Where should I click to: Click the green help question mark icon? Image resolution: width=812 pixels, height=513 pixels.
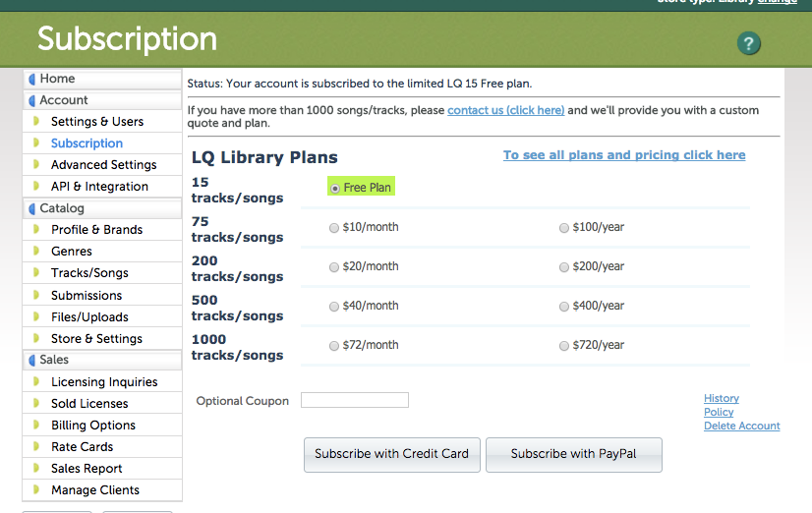(x=748, y=43)
